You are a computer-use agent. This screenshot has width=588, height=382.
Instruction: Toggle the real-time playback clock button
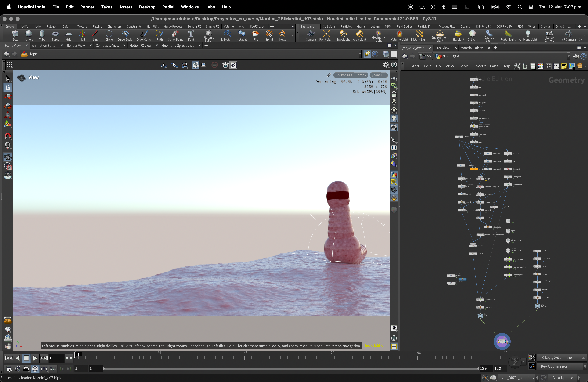coord(35,369)
